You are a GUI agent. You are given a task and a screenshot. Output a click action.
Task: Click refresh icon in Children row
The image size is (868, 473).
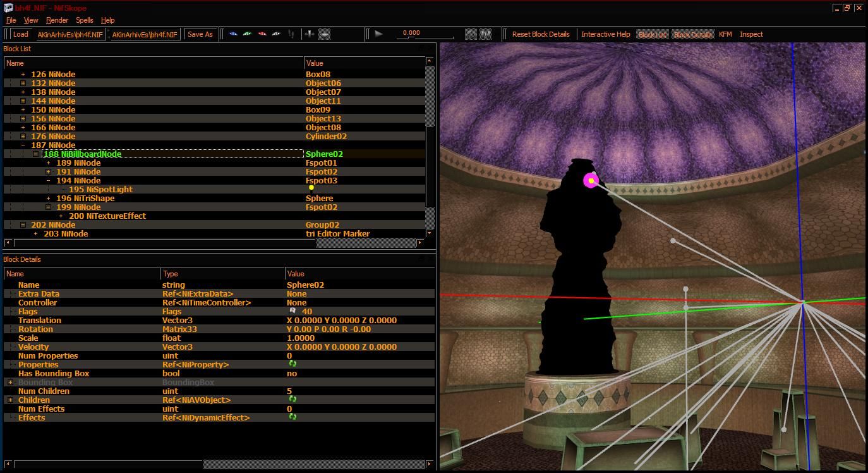click(x=292, y=400)
